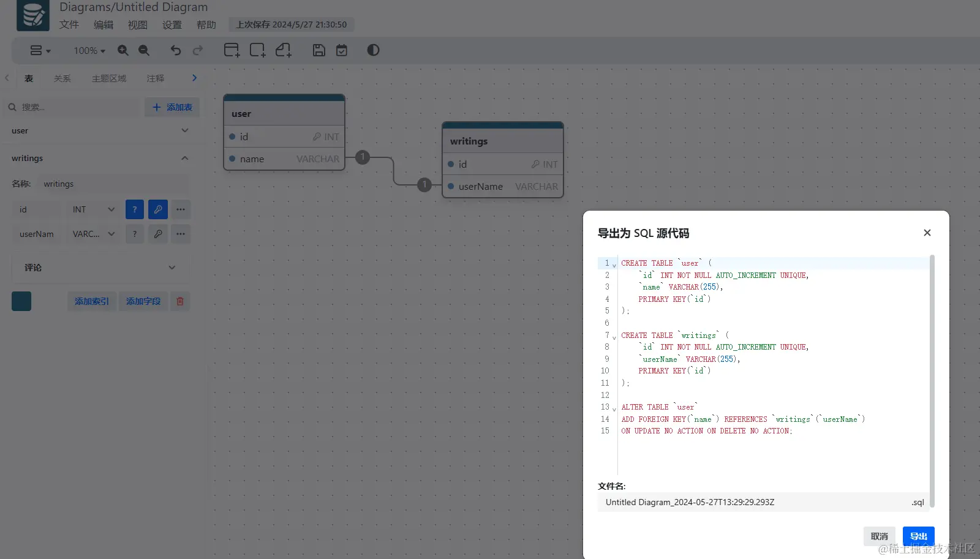Click the userName field name input
980x559 pixels.
[x=37, y=234]
